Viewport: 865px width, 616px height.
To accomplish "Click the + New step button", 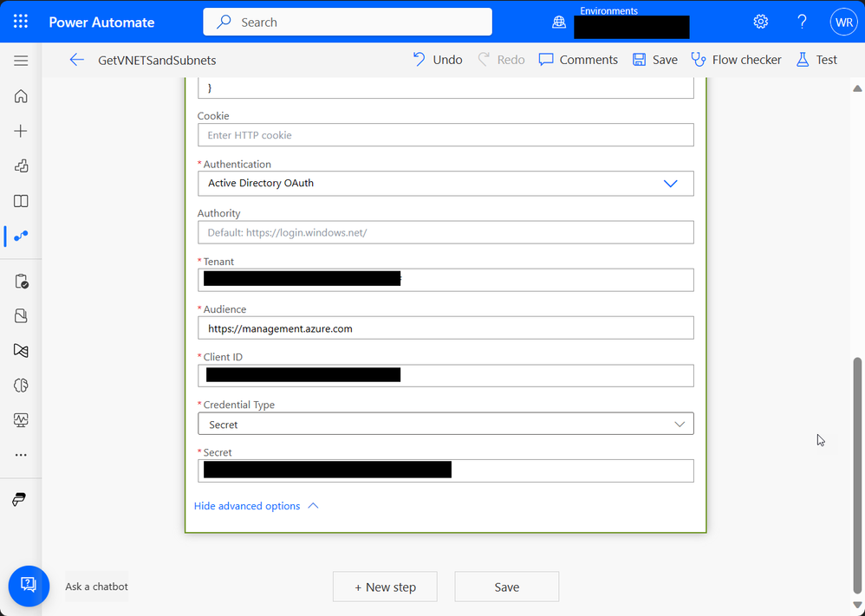I will coord(385,587).
